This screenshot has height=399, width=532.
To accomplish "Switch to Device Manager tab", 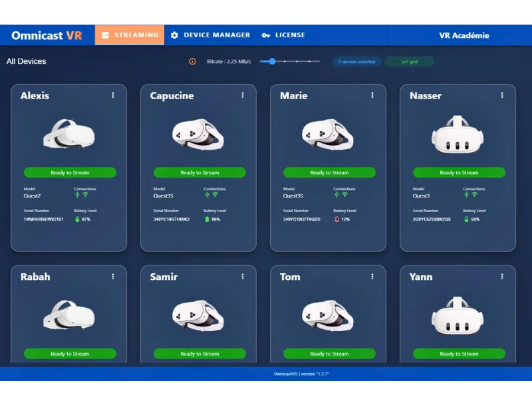I will point(210,35).
